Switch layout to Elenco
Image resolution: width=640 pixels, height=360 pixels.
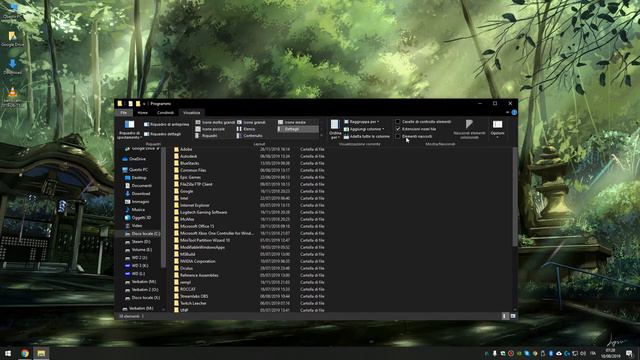pos(246,129)
